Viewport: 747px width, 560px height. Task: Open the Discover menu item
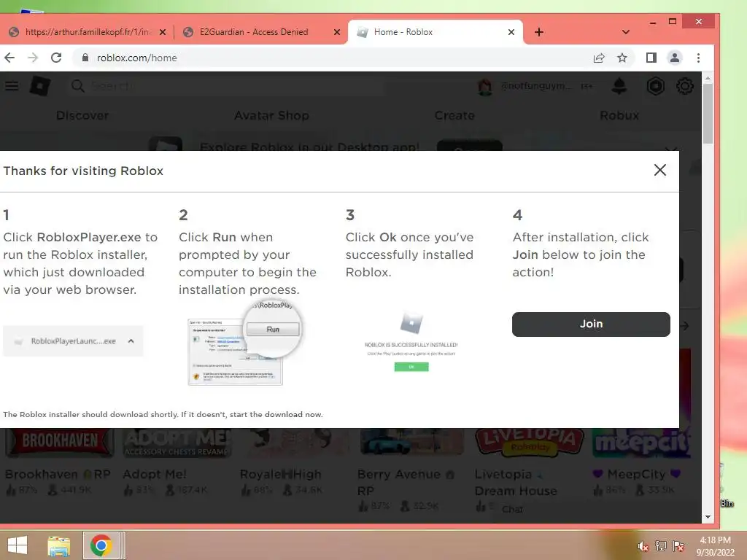82,115
